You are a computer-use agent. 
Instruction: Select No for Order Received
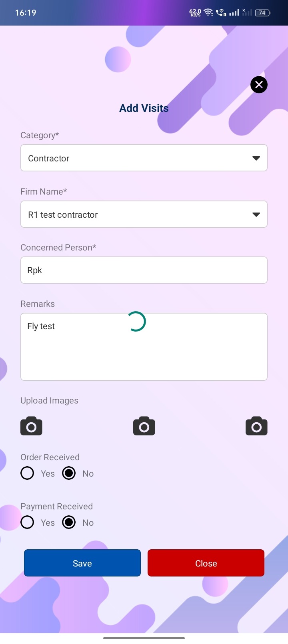tap(69, 473)
